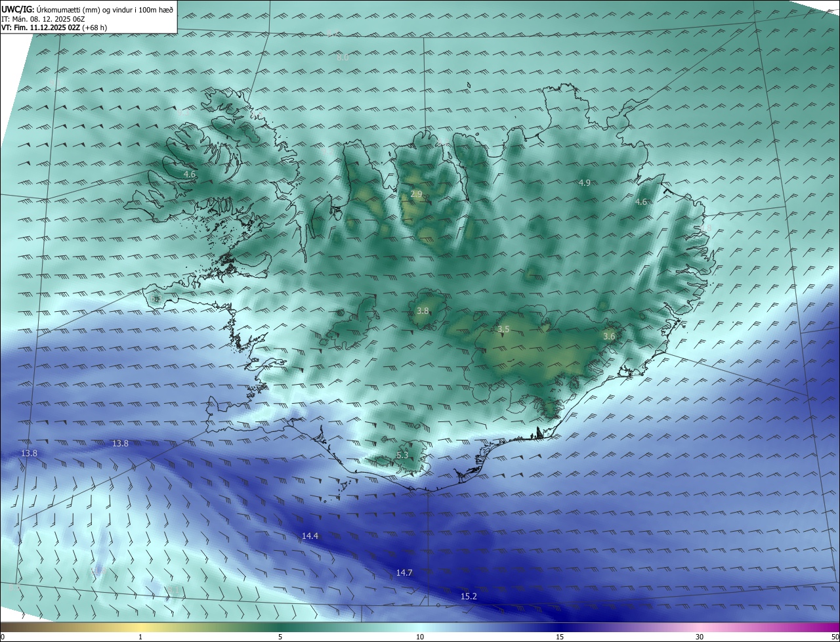The image size is (840, 642).
Task: Click the color scale tick labeled 50
Action: tap(835, 637)
